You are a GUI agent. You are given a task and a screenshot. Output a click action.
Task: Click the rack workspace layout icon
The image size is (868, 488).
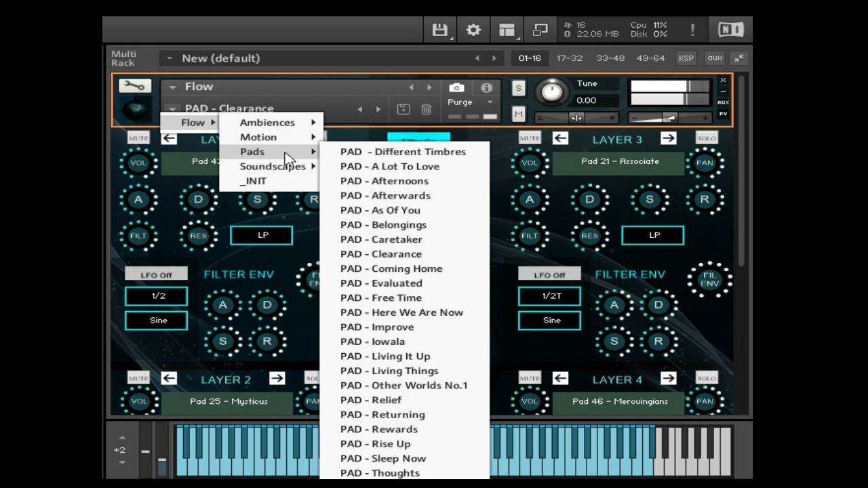[x=507, y=29]
